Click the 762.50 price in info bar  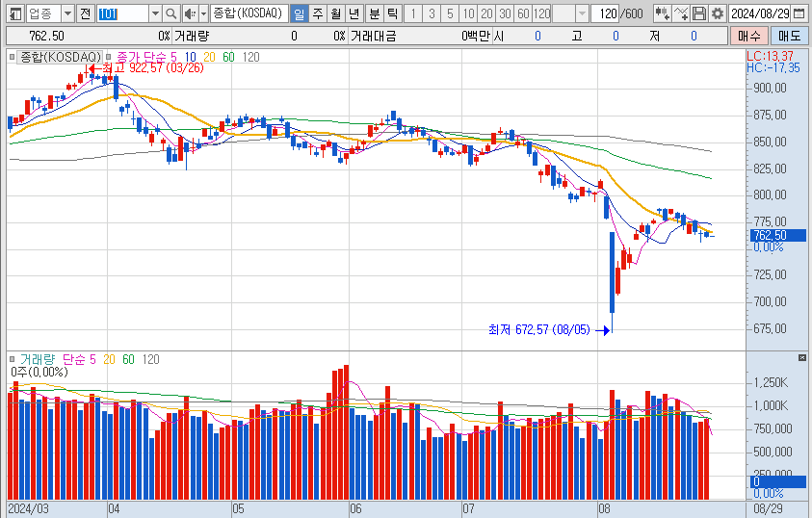46,36
